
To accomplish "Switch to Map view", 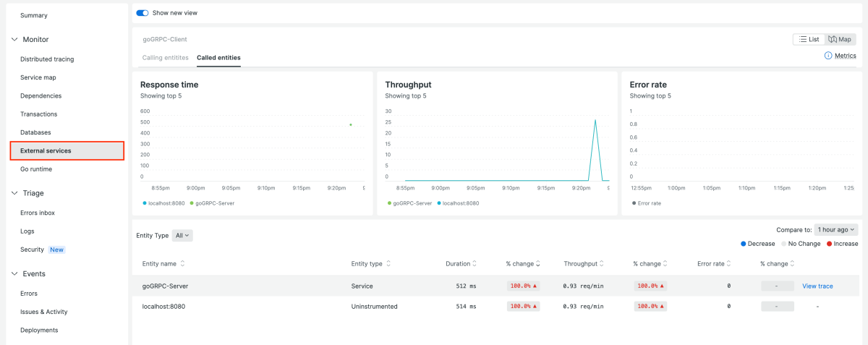I will (840, 39).
